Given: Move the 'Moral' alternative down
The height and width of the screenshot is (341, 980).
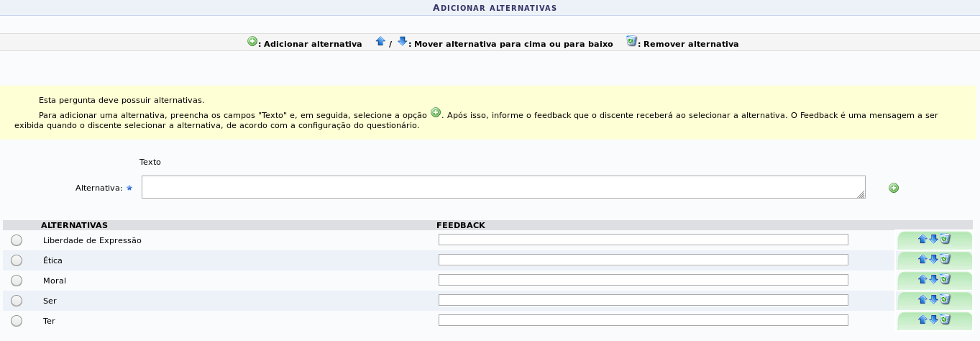Looking at the screenshot, I should pyautogui.click(x=934, y=280).
